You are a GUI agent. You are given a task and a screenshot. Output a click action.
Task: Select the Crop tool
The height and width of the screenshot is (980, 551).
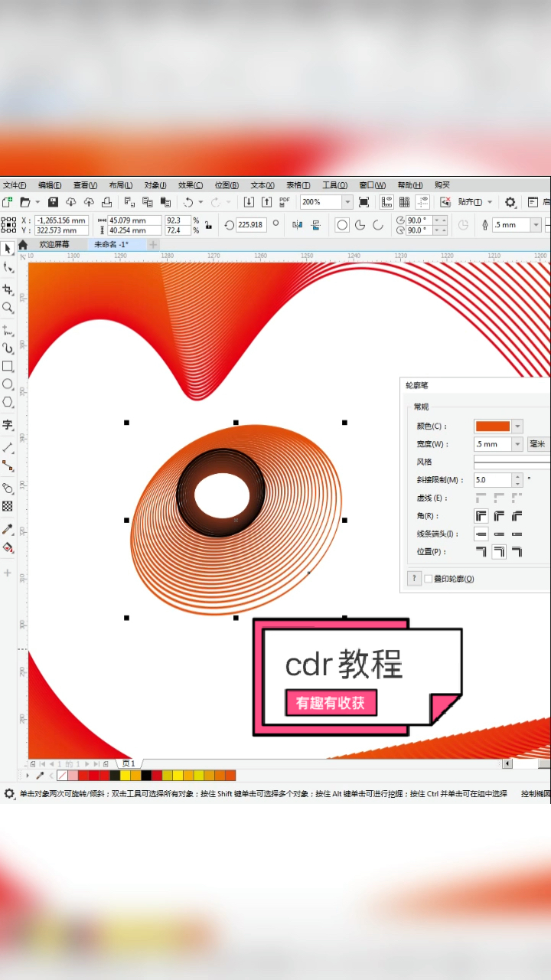[x=8, y=289]
